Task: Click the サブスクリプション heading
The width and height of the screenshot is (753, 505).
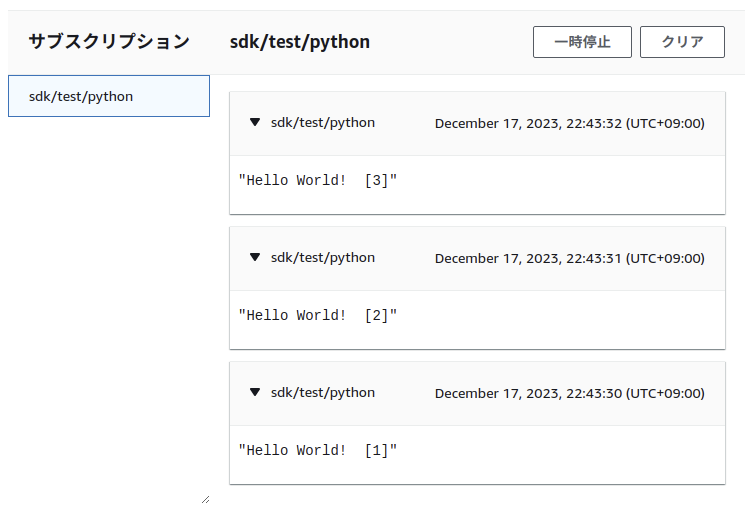Action: click(109, 41)
